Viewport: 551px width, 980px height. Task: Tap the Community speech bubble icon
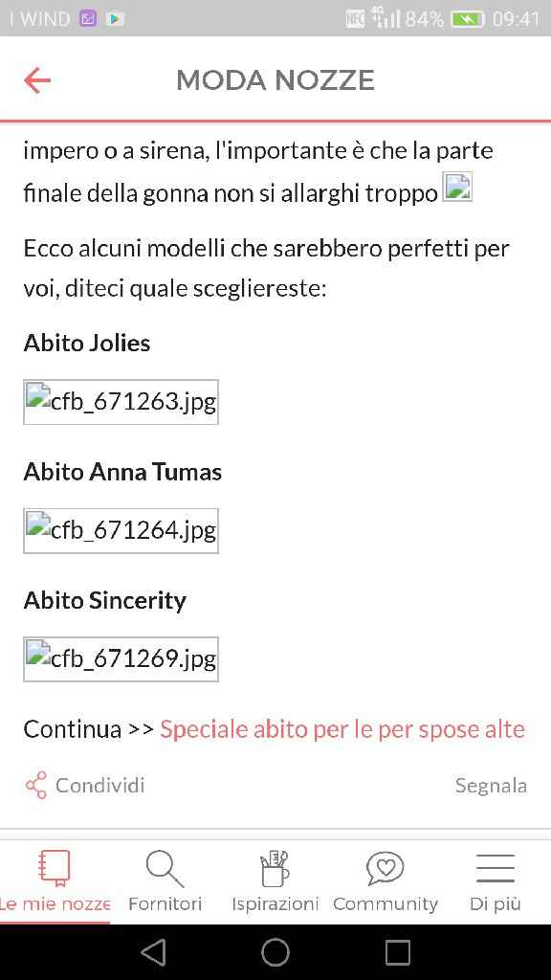click(385, 867)
